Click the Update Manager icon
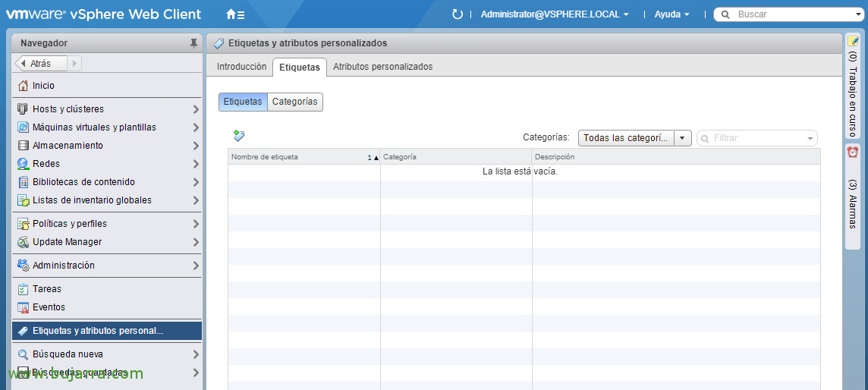Image resolution: width=868 pixels, height=390 pixels. coord(23,242)
